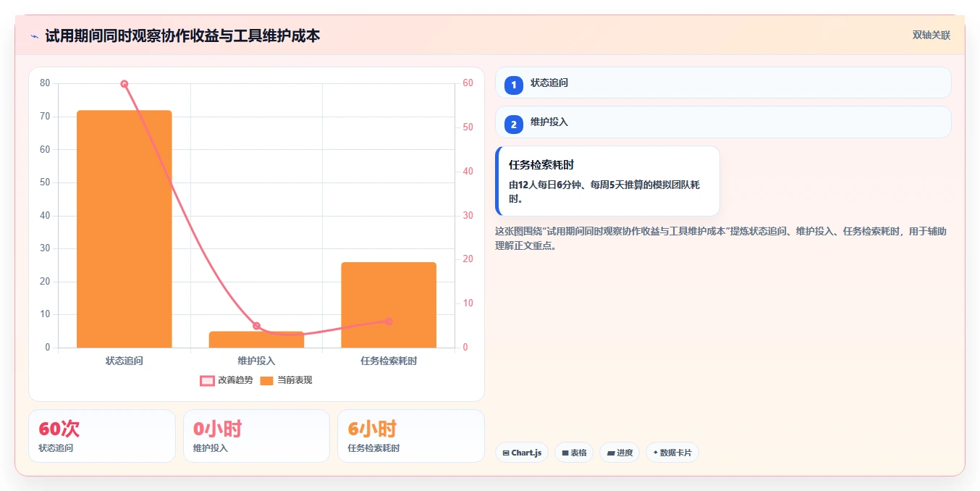Click the 6小时 任务检索耗时 data card

click(x=411, y=436)
